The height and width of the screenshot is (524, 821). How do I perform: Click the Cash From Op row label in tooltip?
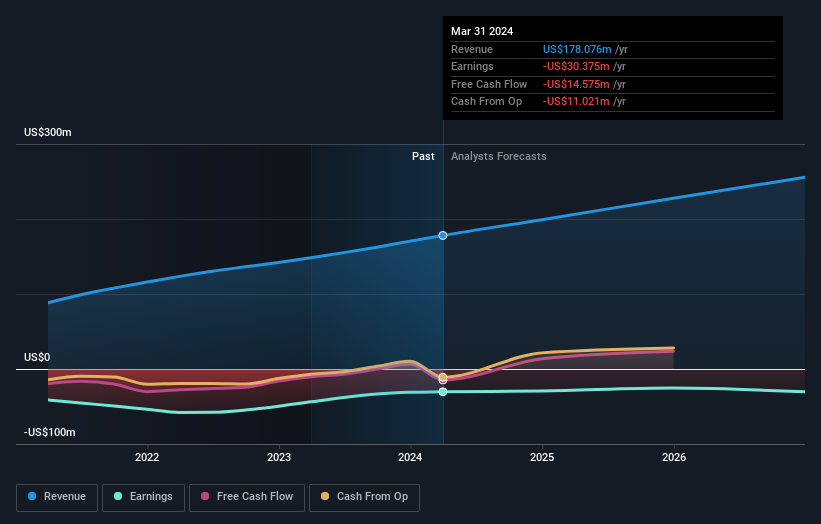486,102
